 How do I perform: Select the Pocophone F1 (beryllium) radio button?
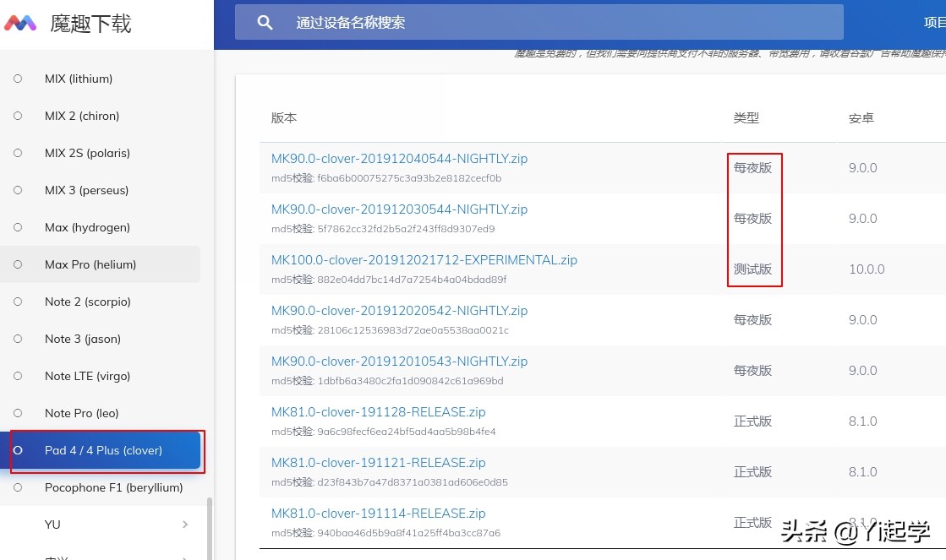pos(18,487)
